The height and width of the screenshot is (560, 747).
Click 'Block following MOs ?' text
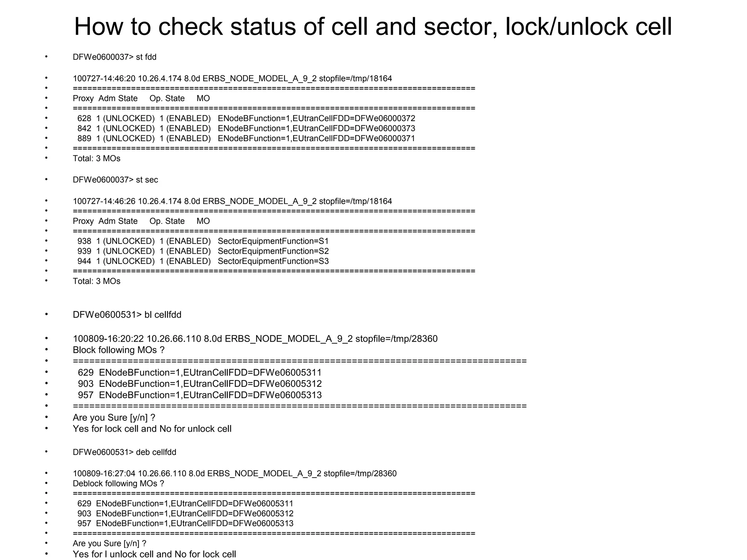click(x=119, y=350)
